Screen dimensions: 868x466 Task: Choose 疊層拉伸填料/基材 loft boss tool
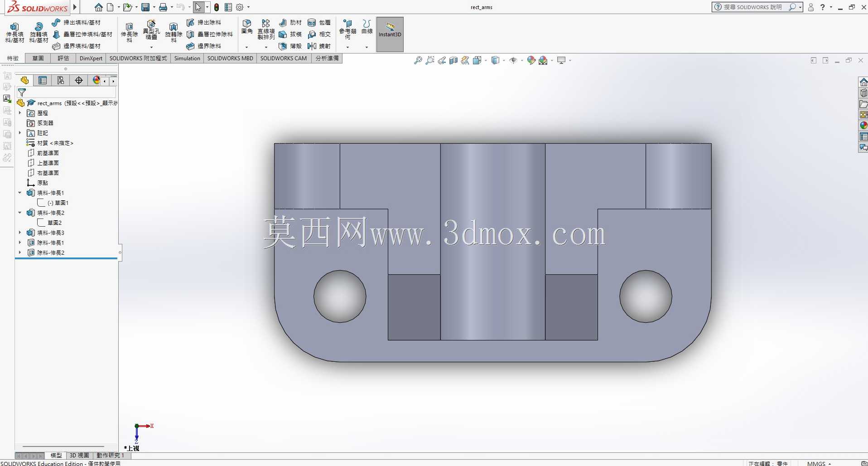pyautogui.click(x=82, y=34)
